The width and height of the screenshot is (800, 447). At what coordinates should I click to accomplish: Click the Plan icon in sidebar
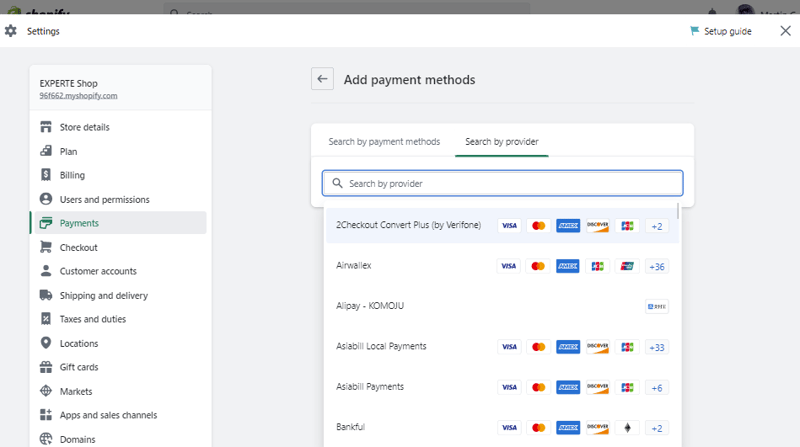click(46, 151)
